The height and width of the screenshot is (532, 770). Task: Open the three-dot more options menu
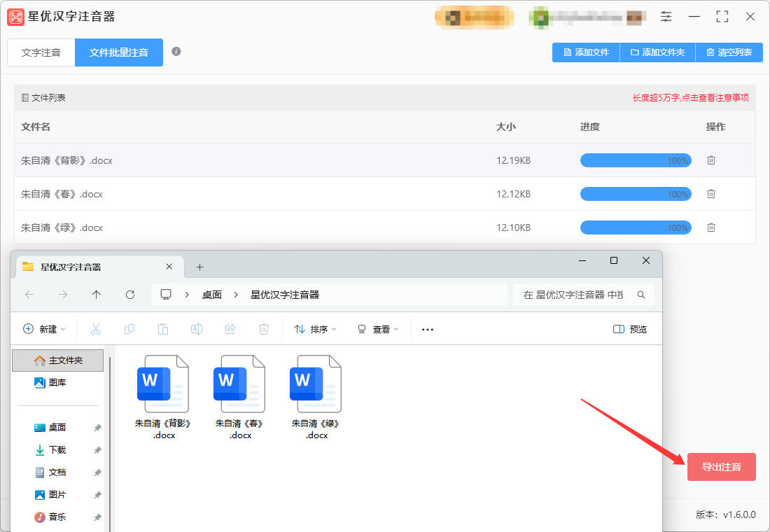click(428, 329)
